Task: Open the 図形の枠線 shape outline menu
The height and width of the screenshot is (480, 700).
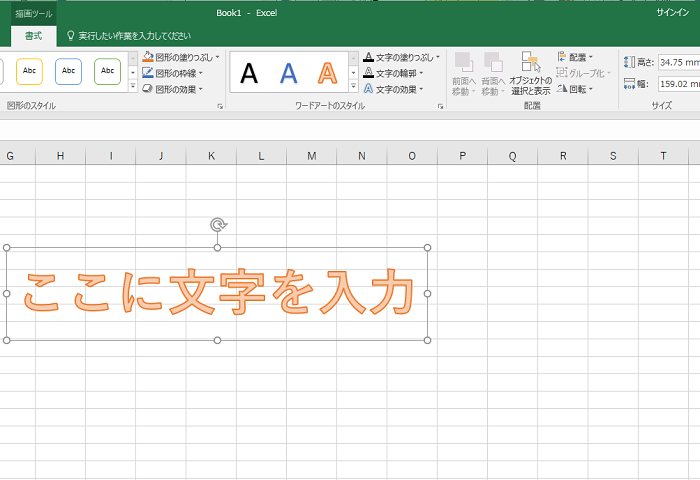Action: 180,73
